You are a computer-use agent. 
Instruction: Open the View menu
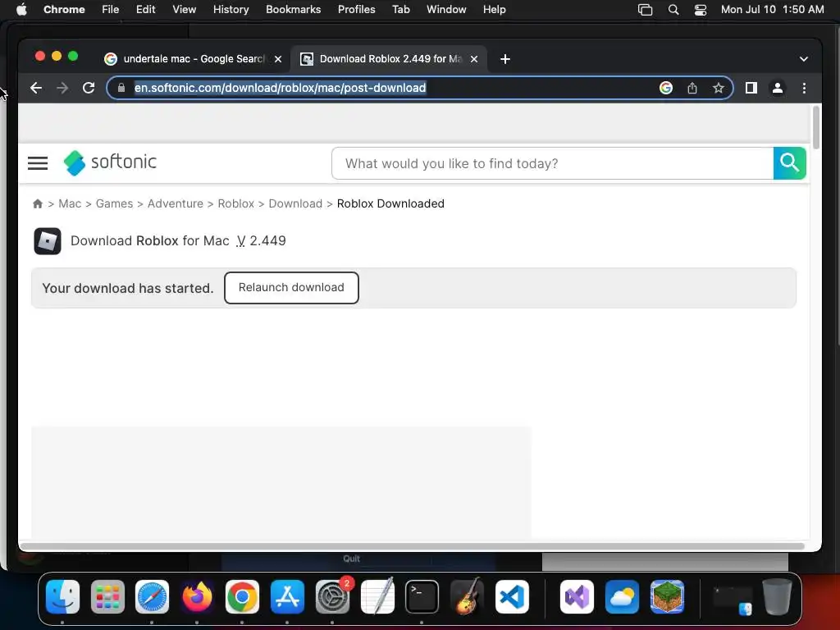[x=184, y=10]
